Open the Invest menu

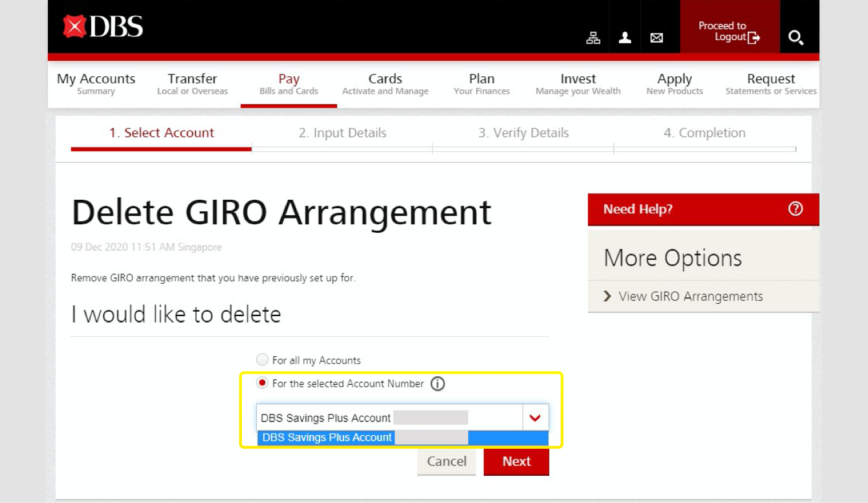point(578,84)
